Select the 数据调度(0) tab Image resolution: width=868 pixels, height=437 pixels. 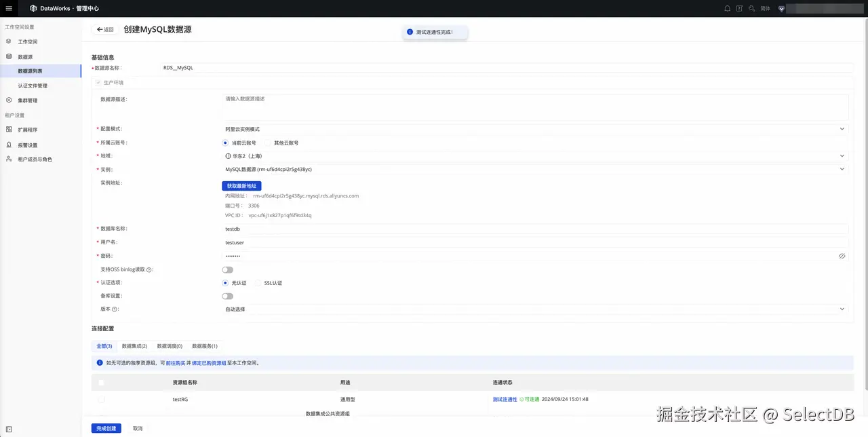[170, 346]
